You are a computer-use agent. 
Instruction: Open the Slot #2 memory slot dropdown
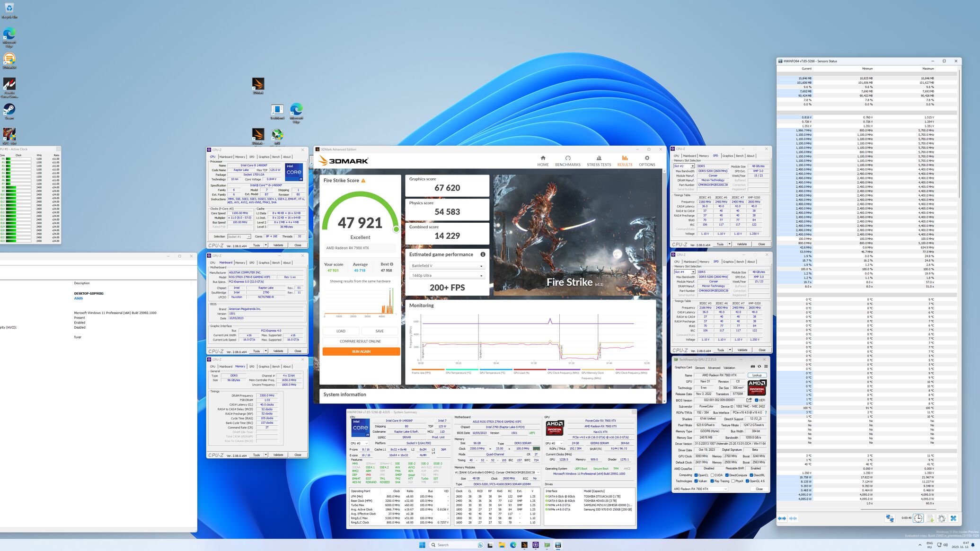click(x=684, y=166)
